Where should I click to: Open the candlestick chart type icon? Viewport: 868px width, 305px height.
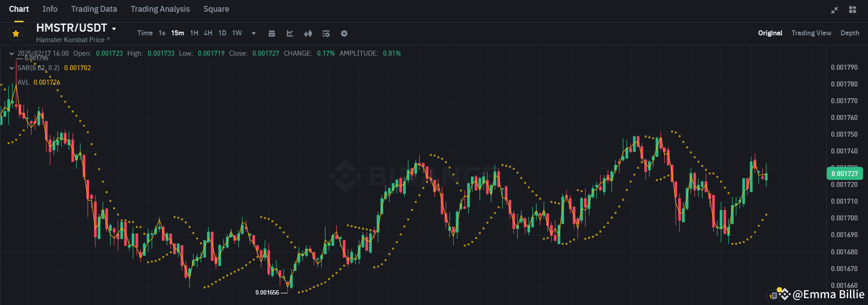coord(308,33)
